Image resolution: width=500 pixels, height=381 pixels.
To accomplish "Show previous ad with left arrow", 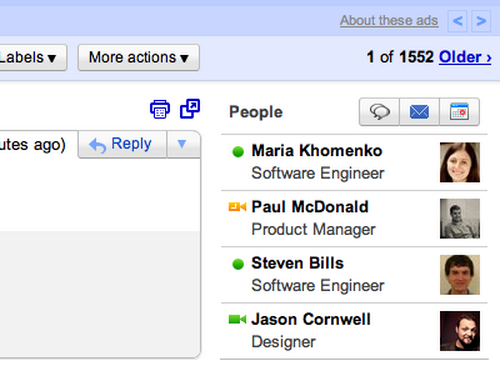I will tap(457, 21).
